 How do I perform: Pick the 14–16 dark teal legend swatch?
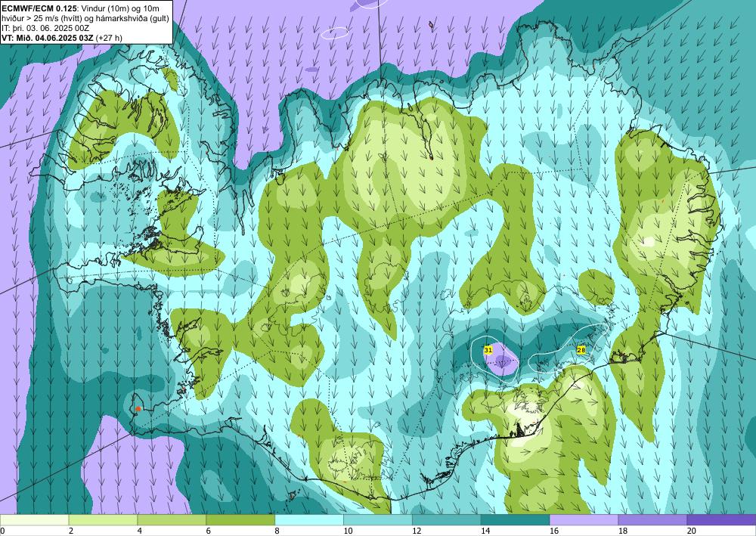pyautogui.click(x=516, y=520)
